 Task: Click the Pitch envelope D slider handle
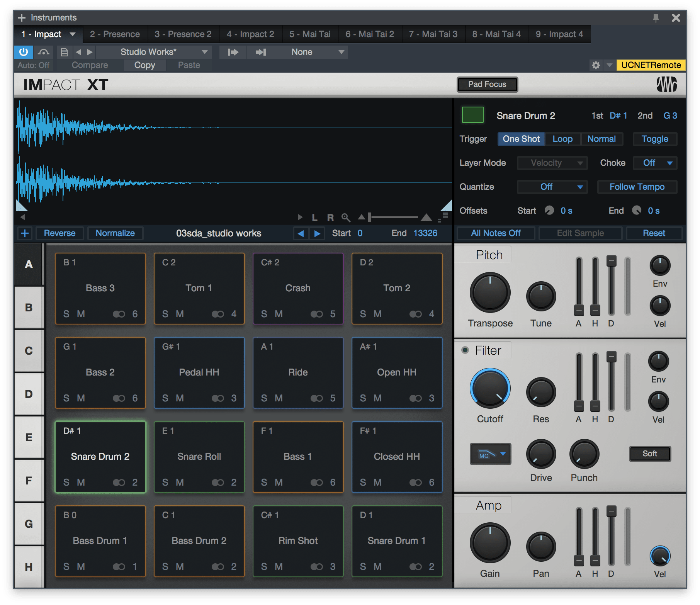611,261
